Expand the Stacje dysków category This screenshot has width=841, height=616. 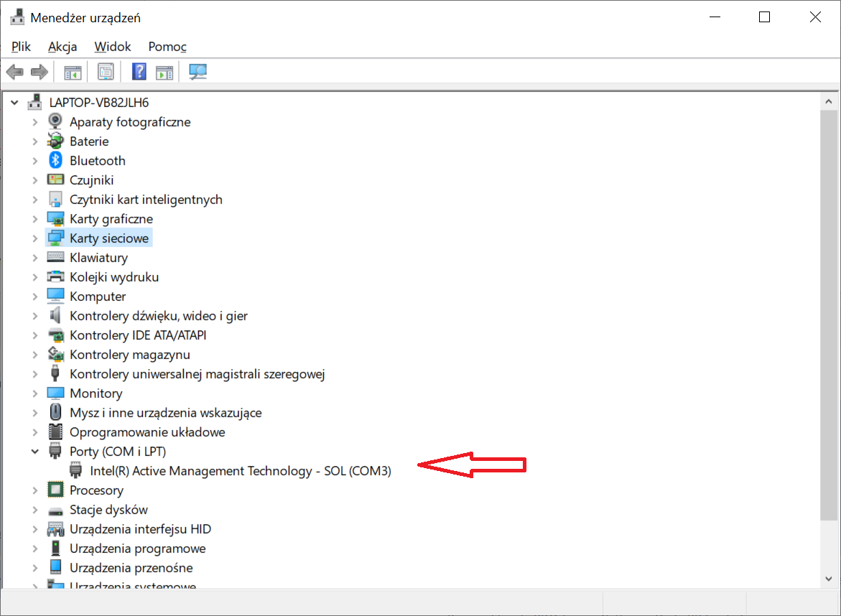(34, 510)
